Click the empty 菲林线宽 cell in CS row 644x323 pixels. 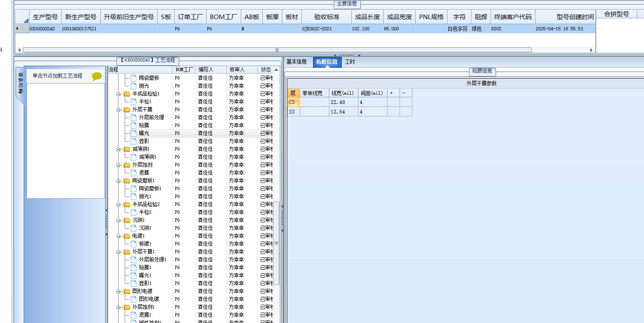314,102
